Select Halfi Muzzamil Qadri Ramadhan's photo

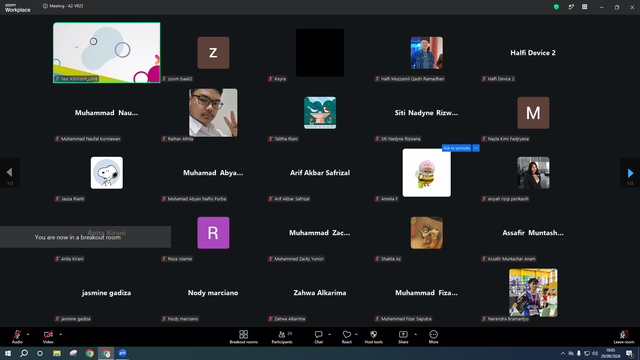tap(427, 53)
